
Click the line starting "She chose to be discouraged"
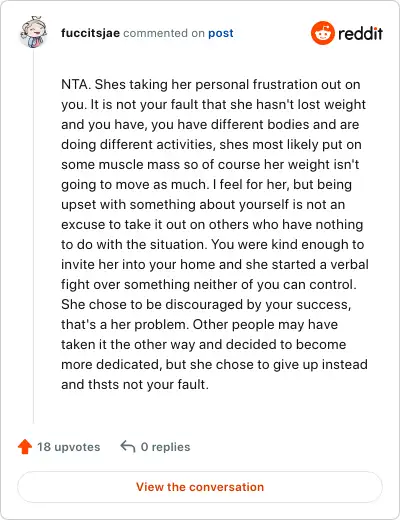206,305
